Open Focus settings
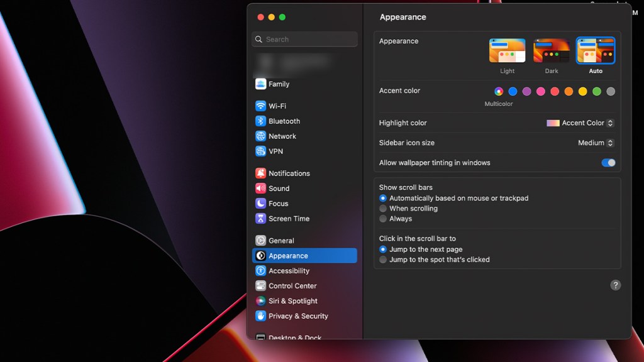The width and height of the screenshot is (644, 362). [x=277, y=203]
